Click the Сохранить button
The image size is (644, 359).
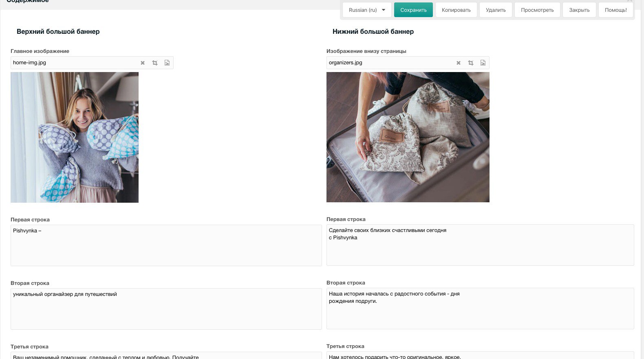click(x=413, y=10)
